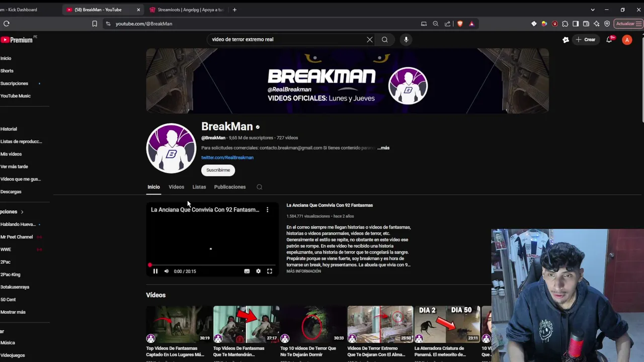Image resolution: width=644 pixels, height=362 pixels.
Task: Switch to the Vídeos channel tab
Action: click(x=176, y=187)
